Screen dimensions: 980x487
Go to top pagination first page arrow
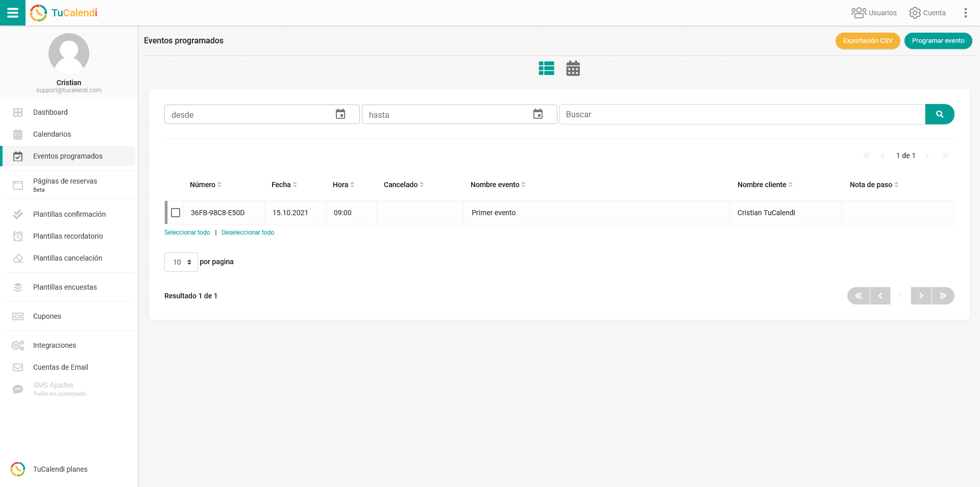pos(866,156)
